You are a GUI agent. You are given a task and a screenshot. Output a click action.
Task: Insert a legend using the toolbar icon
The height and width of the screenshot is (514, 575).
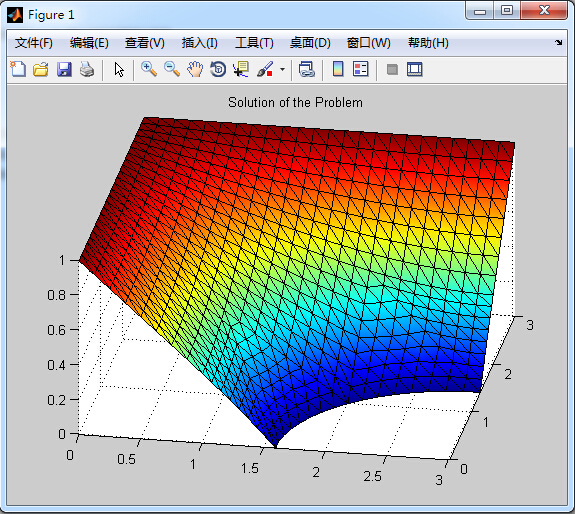click(361, 69)
